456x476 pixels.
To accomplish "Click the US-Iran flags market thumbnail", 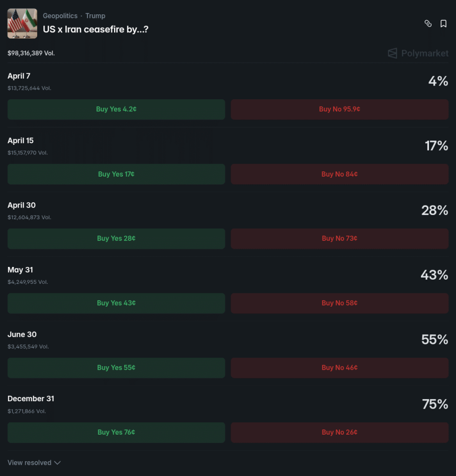I will (x=22, y=23).
